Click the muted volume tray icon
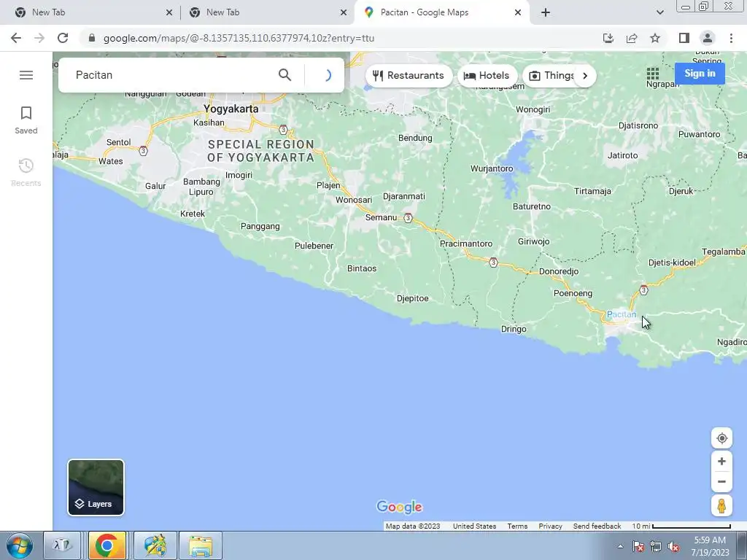Screen dimensions: 747x560 (x=673, y=547)
